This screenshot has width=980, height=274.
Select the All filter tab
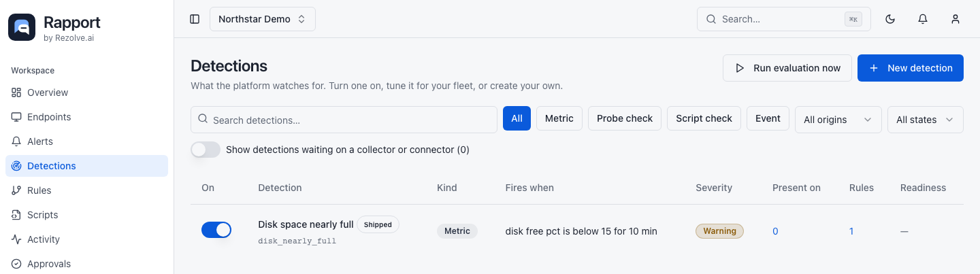[517, 118]
